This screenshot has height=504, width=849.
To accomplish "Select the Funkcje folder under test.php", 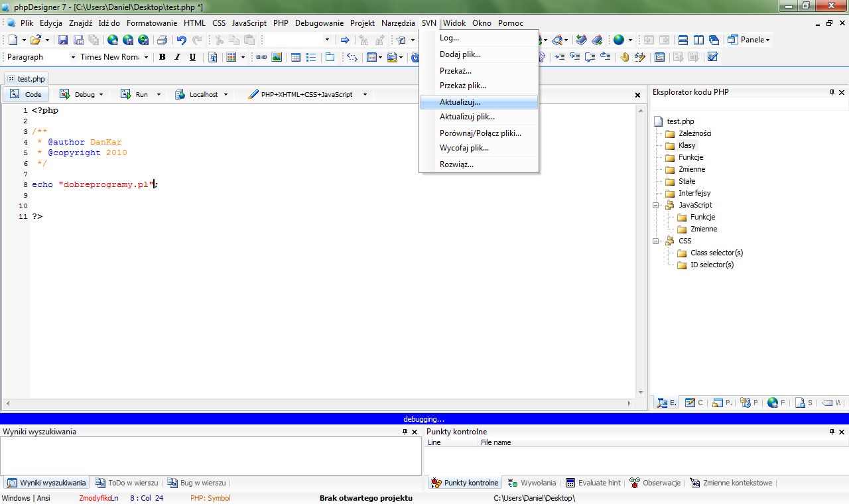I will pos(690,157).
